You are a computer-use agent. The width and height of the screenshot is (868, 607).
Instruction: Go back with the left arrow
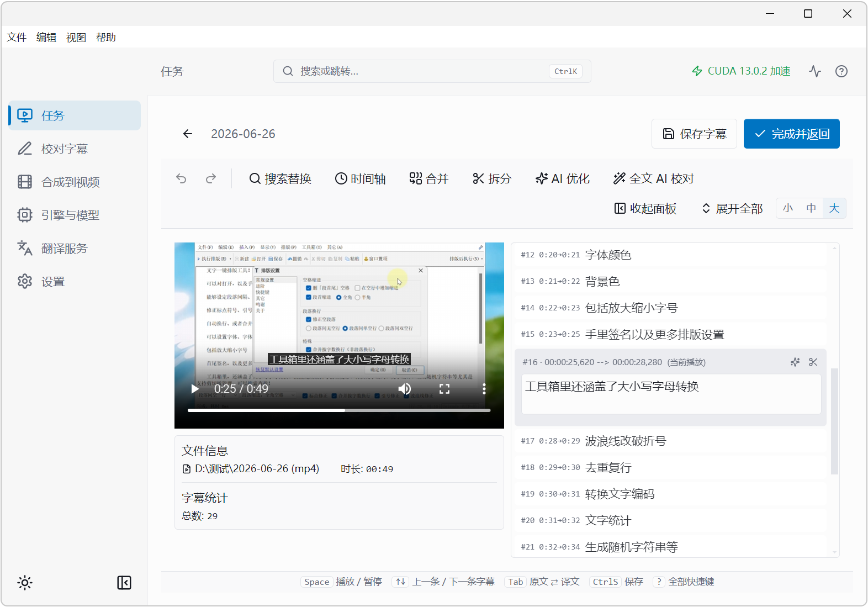pyautogui.click(x=188, y=134)
